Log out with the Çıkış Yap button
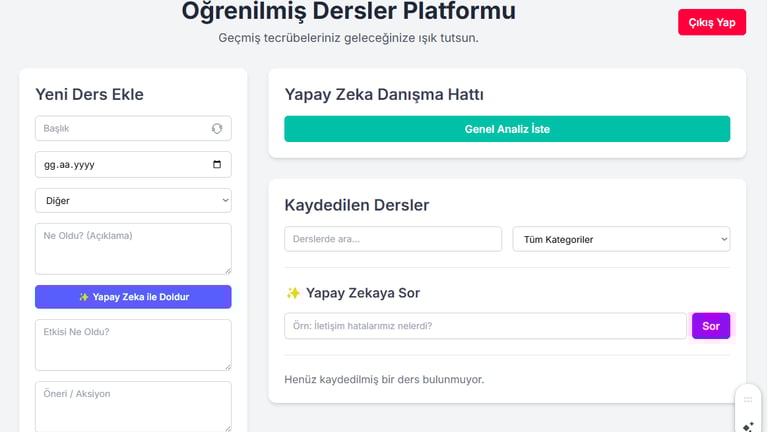 pyautogui.click(x=712, y=23)
